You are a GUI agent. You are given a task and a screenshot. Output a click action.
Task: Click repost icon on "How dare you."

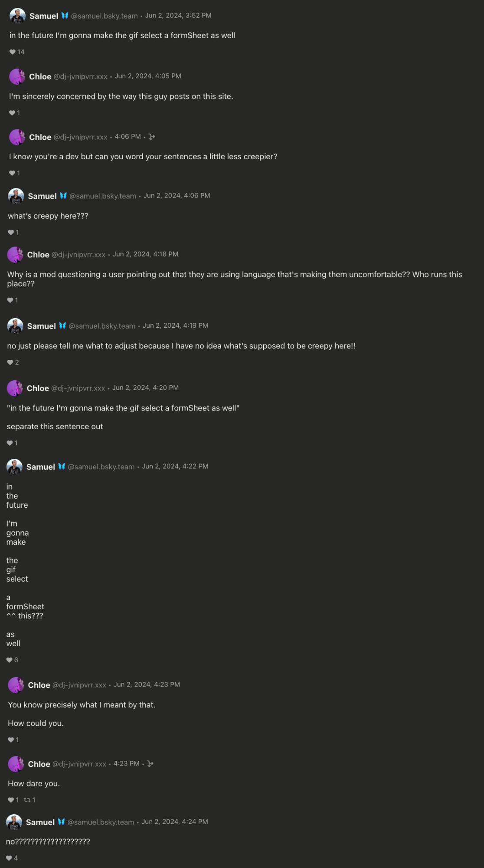[27, 800]
